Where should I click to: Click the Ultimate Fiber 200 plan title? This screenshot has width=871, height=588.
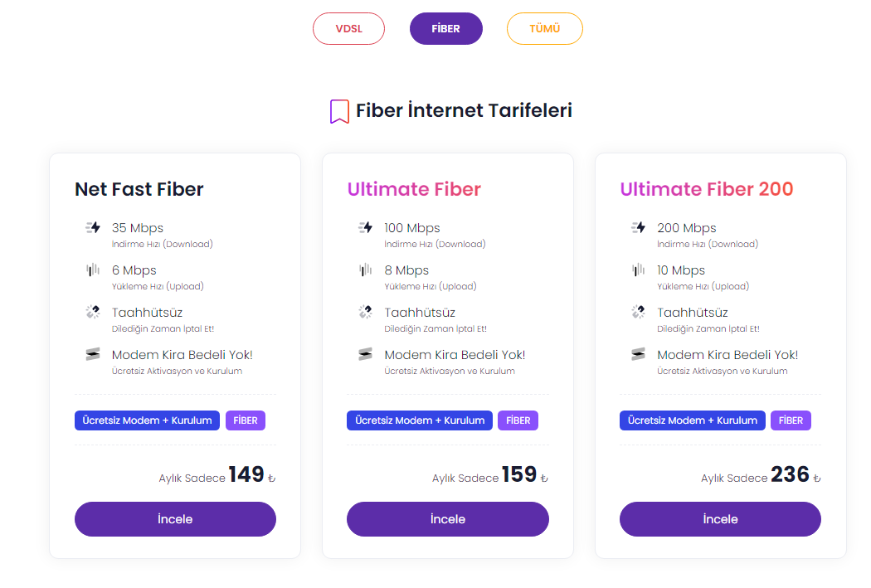click(707, 189)
